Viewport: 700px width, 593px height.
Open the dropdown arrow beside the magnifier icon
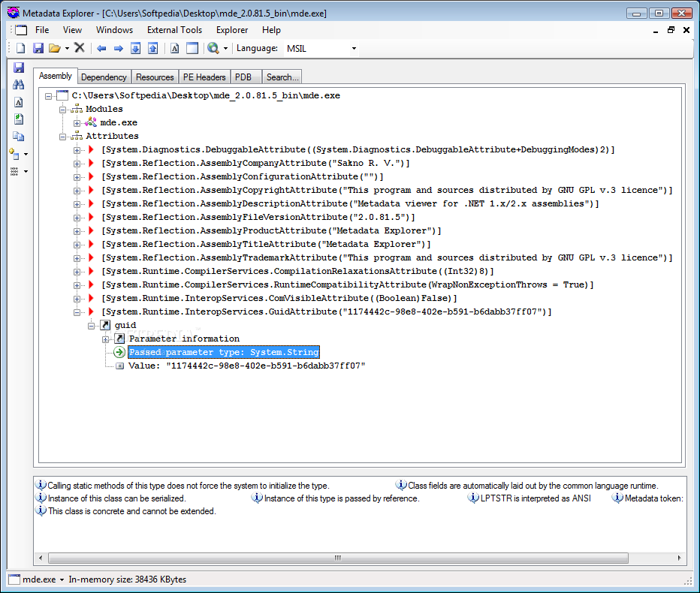[225, 48]
